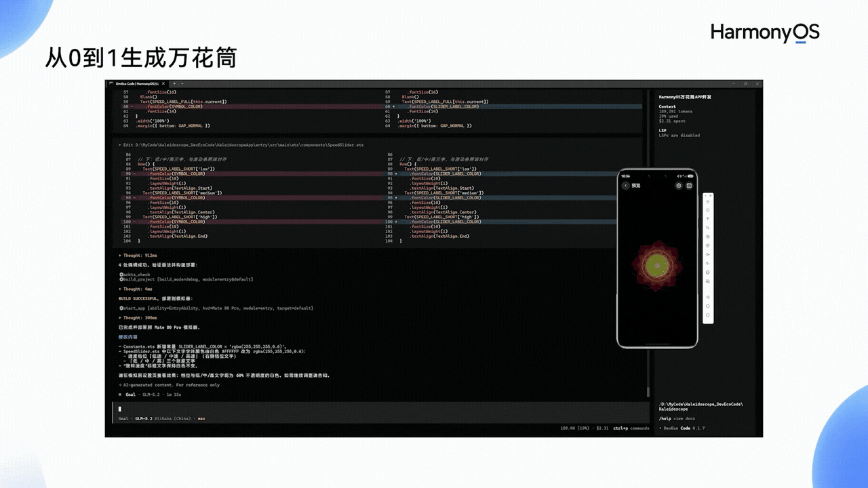Select the DevEco Code terminal tab
This screenshot has width=868, height=488.
point(136,83)
